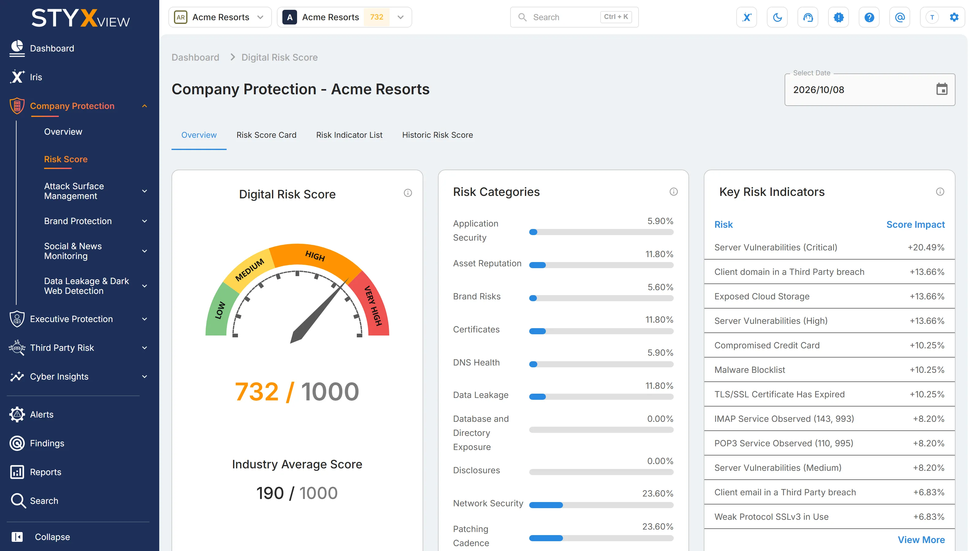
Task: Select Overview in the sidebar submenu
Action: (x=63, y=132)
